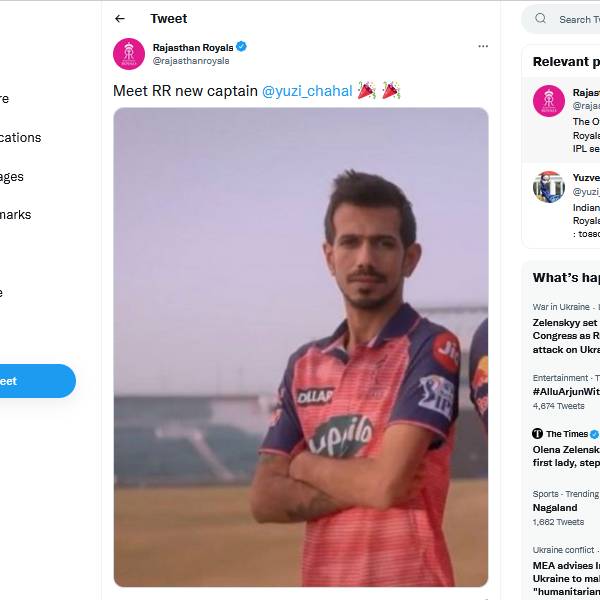The height and width of the screenshot is (600, 600).
Task: Click the search magnifier icon
Action: (541, 19)
